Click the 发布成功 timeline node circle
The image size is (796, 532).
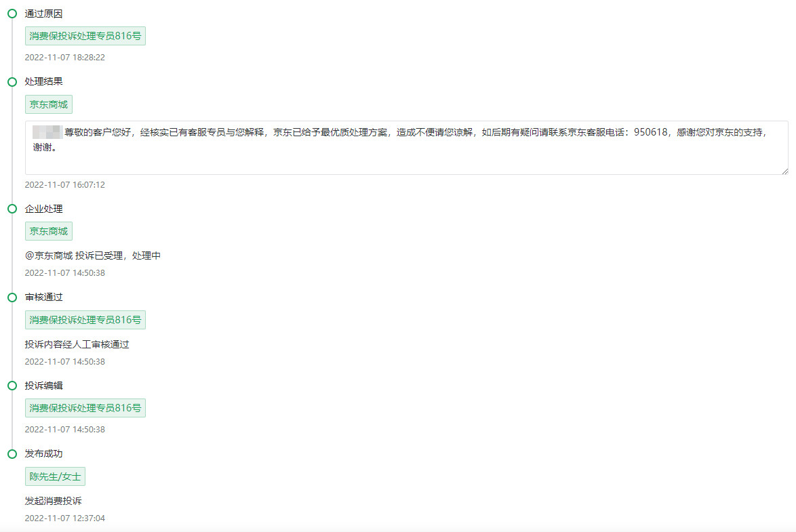tap(12, 454)
